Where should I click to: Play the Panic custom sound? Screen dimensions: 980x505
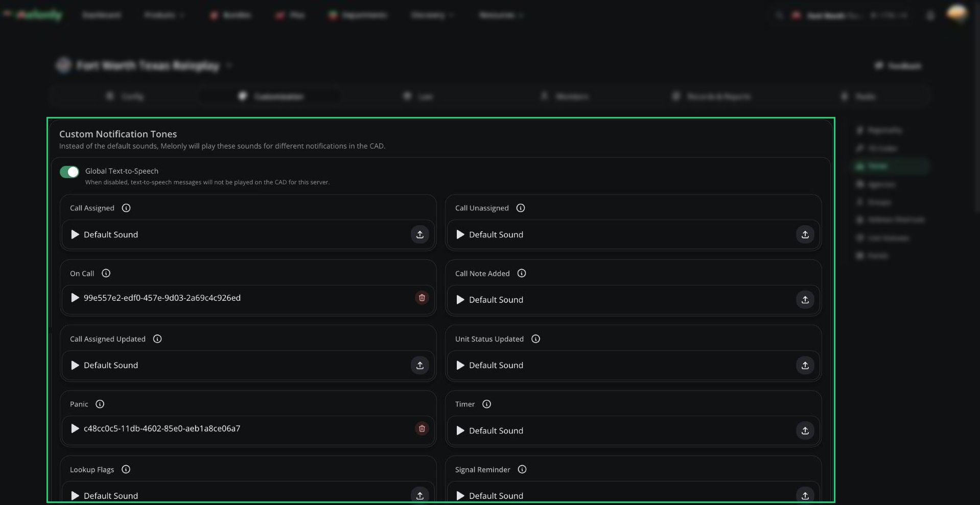pos(75,428)
